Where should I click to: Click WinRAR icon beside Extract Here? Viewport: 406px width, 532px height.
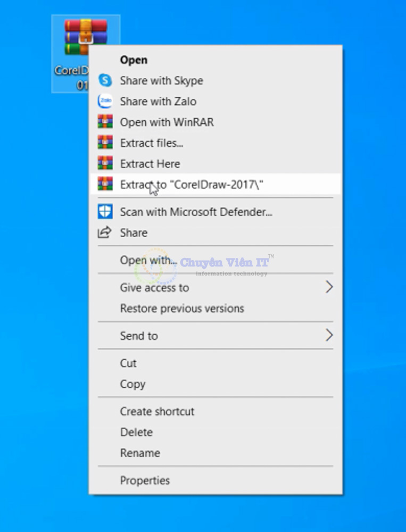(105, 164)
